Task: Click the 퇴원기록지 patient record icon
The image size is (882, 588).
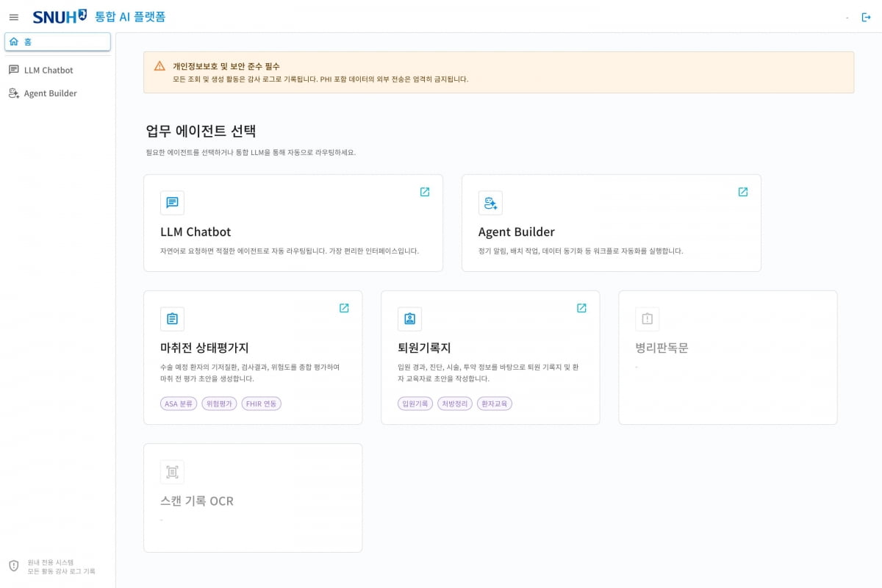Action: coord(409,318)
